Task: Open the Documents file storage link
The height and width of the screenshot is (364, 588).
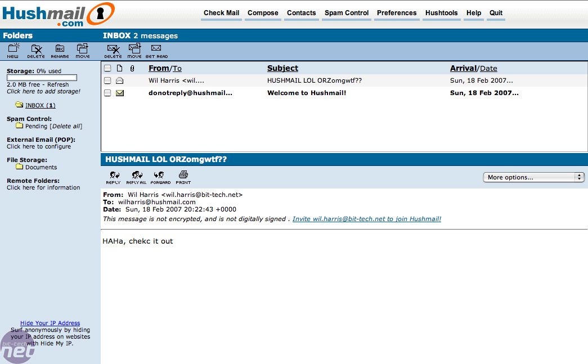Action: click(41, 167)
